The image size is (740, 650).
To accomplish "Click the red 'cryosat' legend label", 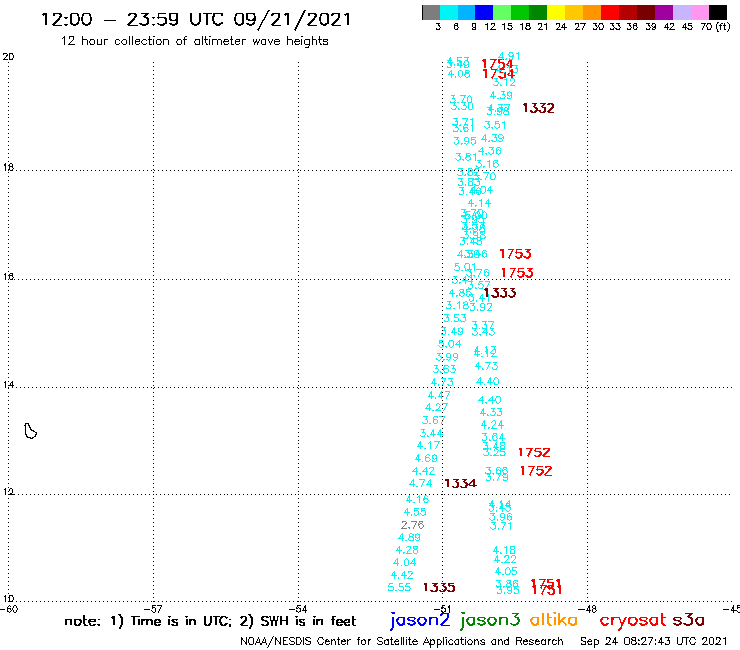I will coord(632,620).
